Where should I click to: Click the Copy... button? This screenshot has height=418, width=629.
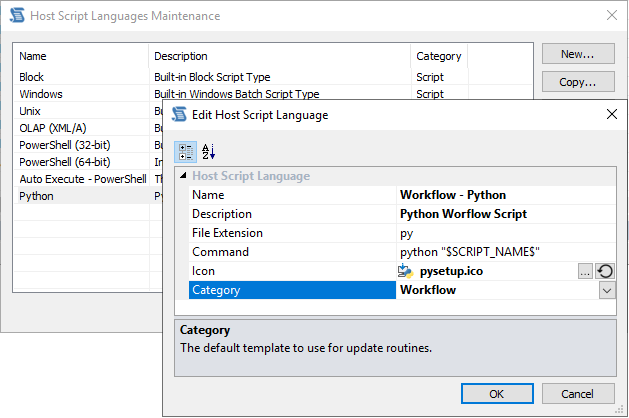tap(578, 82)
